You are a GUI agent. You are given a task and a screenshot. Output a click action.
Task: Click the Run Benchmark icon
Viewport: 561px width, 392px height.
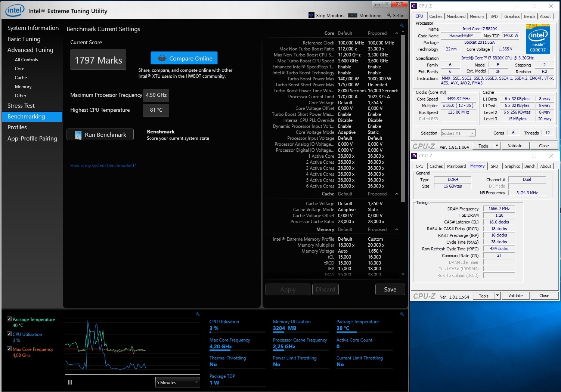point(78,135)
